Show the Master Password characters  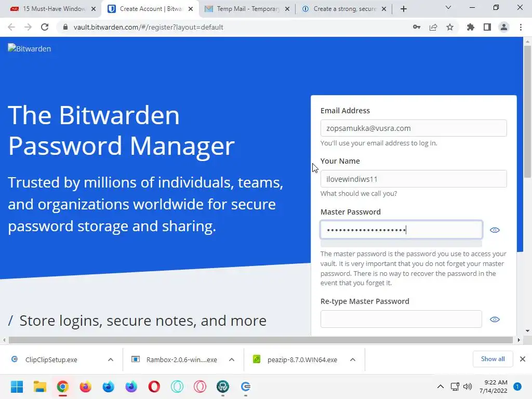click(x=495, y=230)
